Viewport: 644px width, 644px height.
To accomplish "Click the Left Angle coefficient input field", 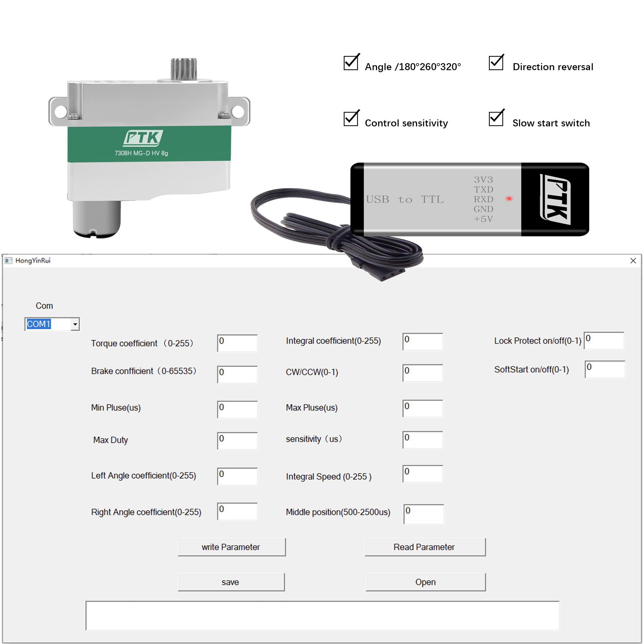I will 237,476.
